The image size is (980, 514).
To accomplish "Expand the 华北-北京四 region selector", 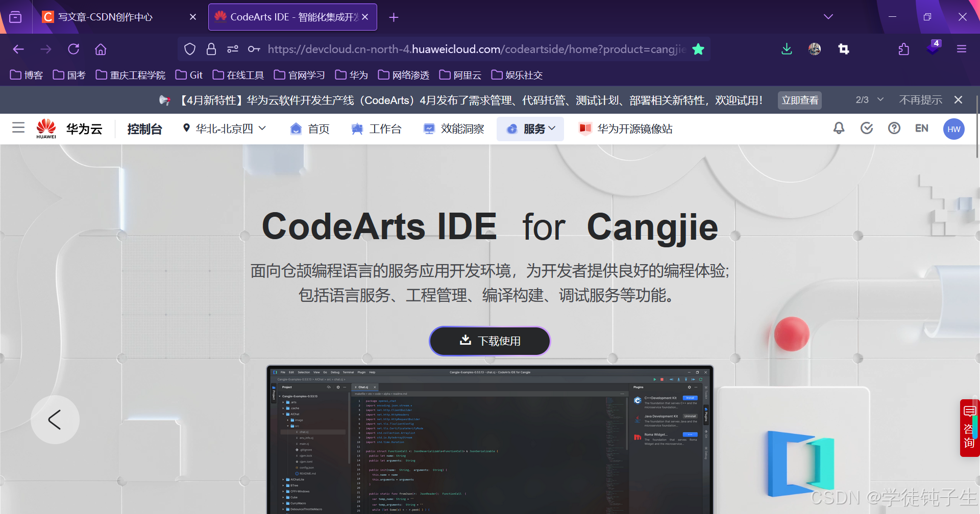I will pos(225,128).
